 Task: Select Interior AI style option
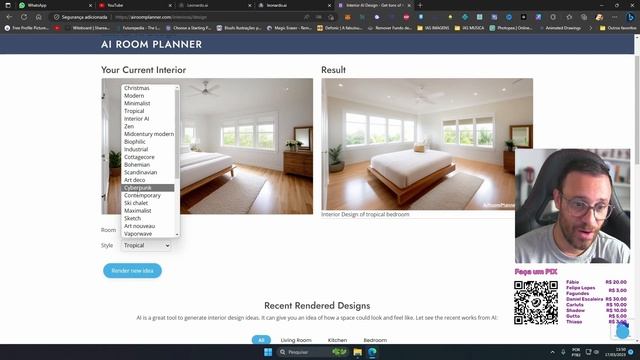click(148, 119)
